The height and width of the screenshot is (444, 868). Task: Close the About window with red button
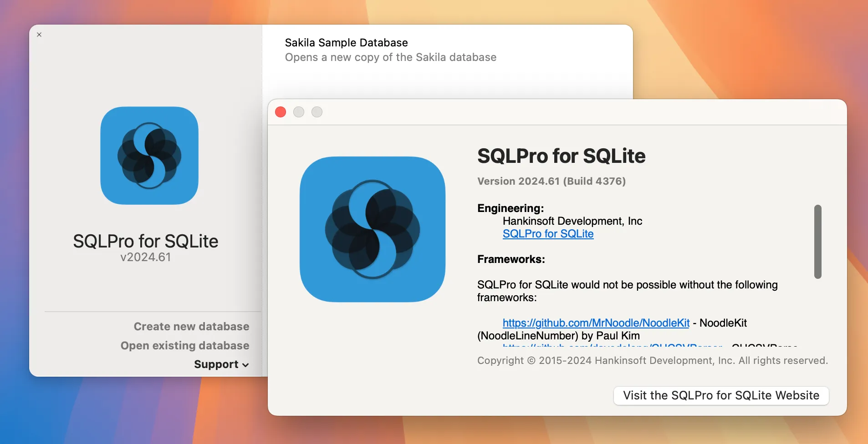[x=281, y=112]
